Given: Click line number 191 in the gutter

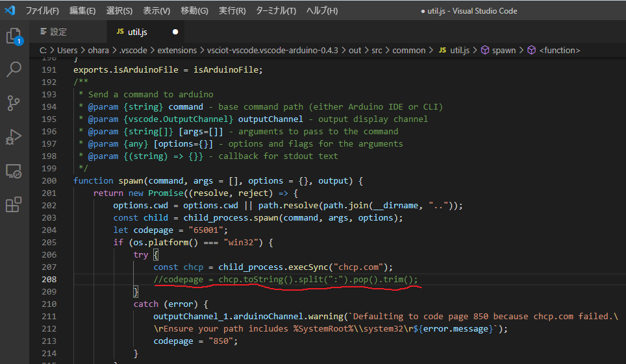Looking at the screenshot, I should pos(49,70).
